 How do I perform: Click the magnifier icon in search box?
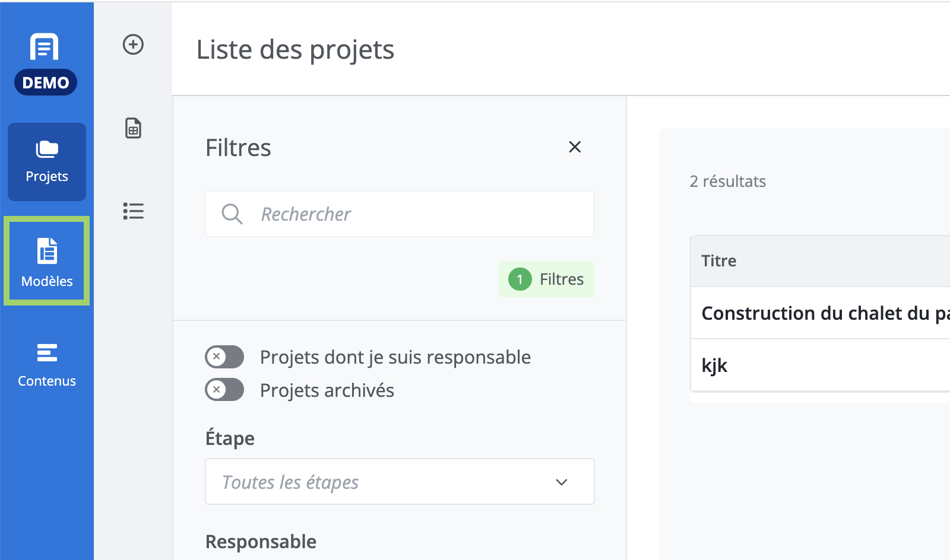[232, 214]
